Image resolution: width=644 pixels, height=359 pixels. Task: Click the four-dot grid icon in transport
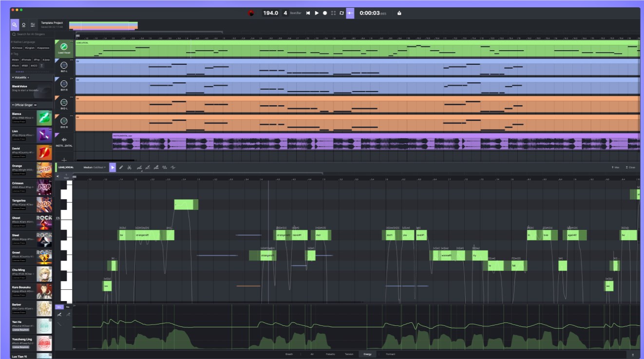click(333, 13)
